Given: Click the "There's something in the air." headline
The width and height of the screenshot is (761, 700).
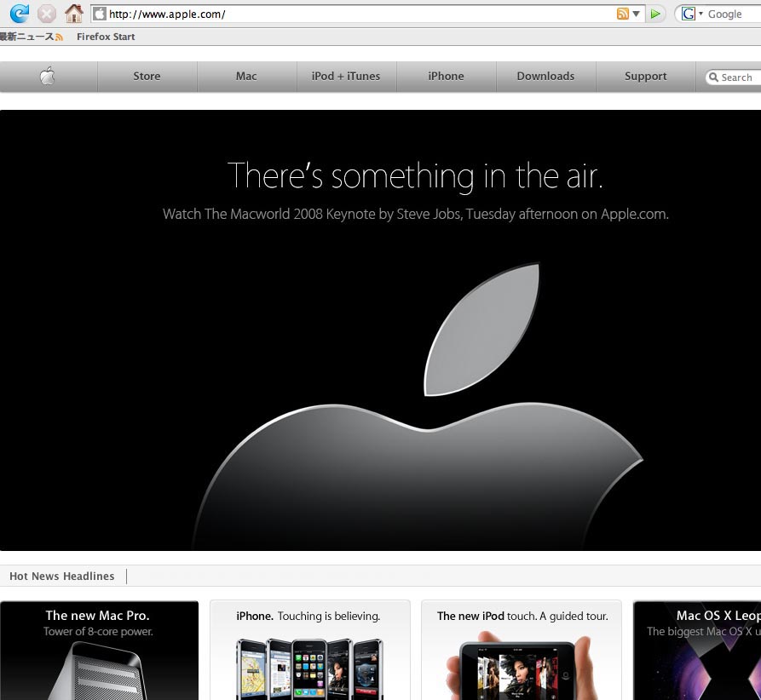Looking at the screenshot, I should tap(416, 175).
